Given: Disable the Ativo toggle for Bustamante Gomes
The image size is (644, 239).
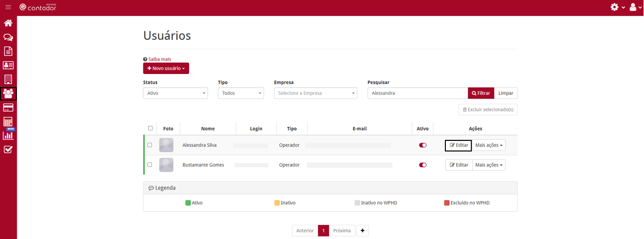Looking at the screenshot, I should 423,165.
